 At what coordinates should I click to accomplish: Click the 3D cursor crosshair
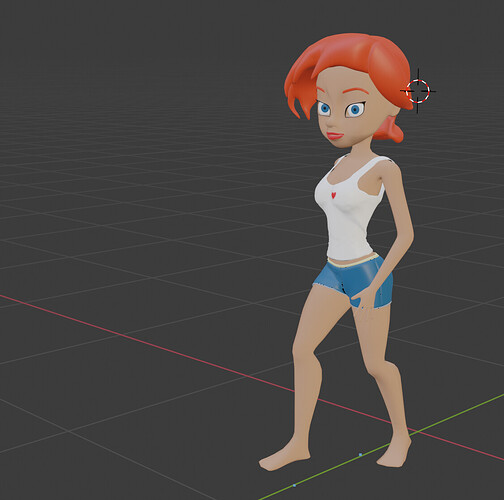click(x=418, y=91)
